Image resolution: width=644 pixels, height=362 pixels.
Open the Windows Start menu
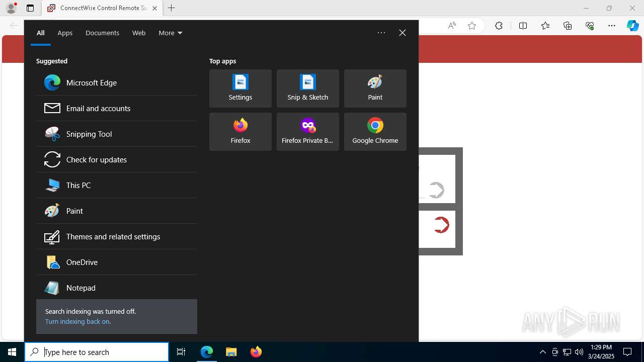12,352
